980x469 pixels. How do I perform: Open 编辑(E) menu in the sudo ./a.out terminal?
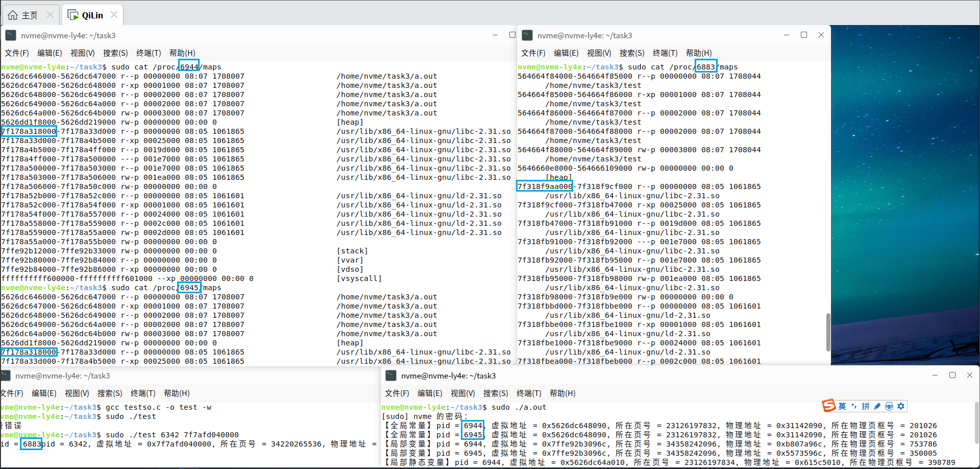[x=430, y=393]
